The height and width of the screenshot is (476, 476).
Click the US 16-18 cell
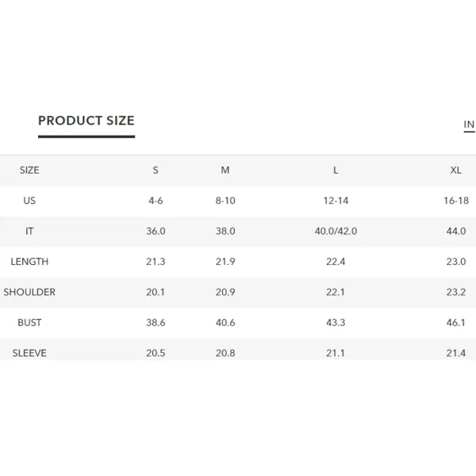456,201
